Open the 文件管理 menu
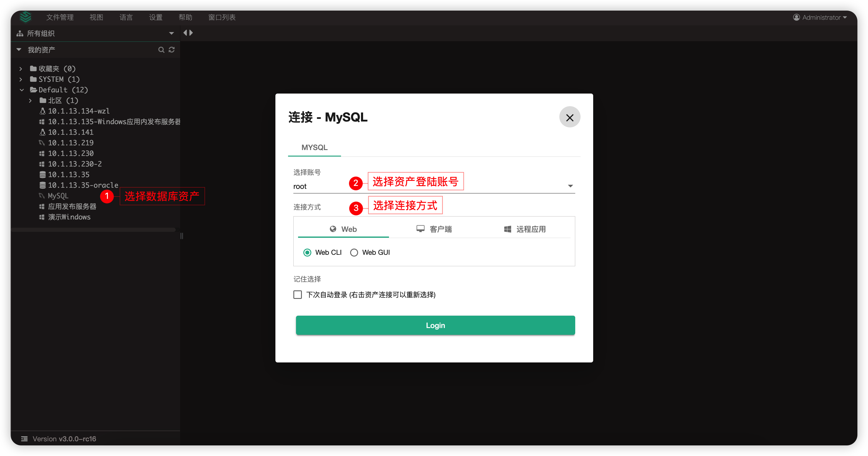This screenshot has height=456, width=868. coord(60,17)
